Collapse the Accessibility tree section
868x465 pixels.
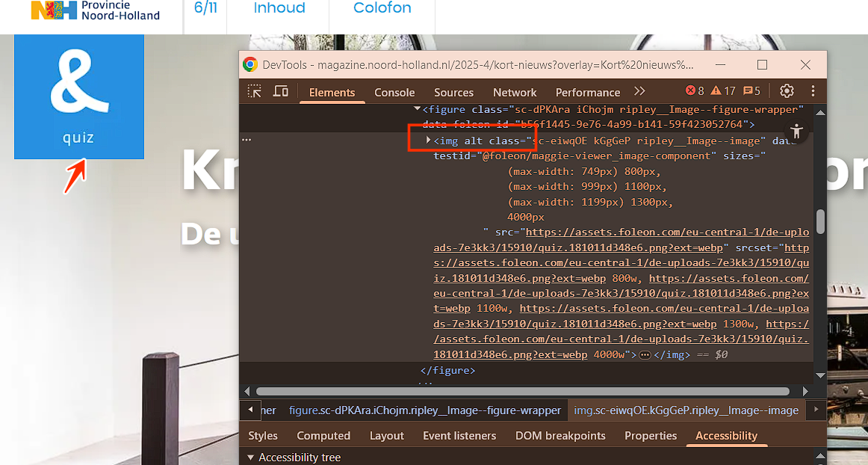click(x=249, y=458)
